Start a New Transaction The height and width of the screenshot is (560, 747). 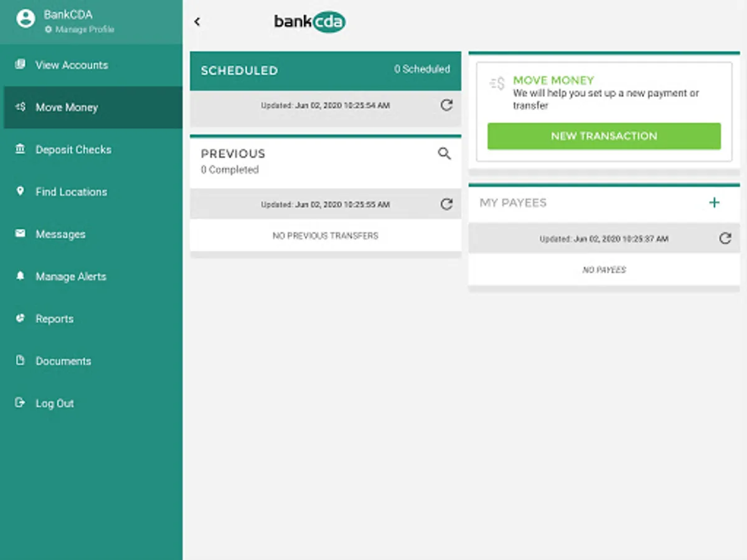604,136
